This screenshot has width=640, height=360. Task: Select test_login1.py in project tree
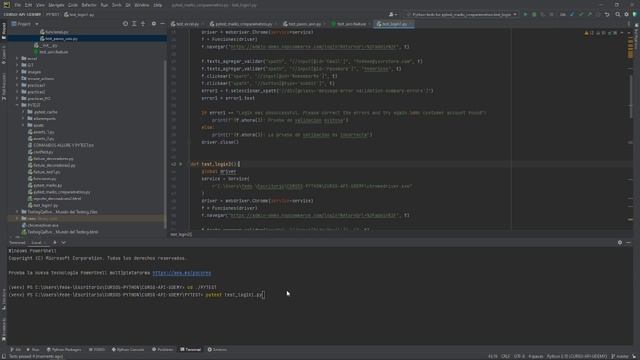[x=42, y=205]
